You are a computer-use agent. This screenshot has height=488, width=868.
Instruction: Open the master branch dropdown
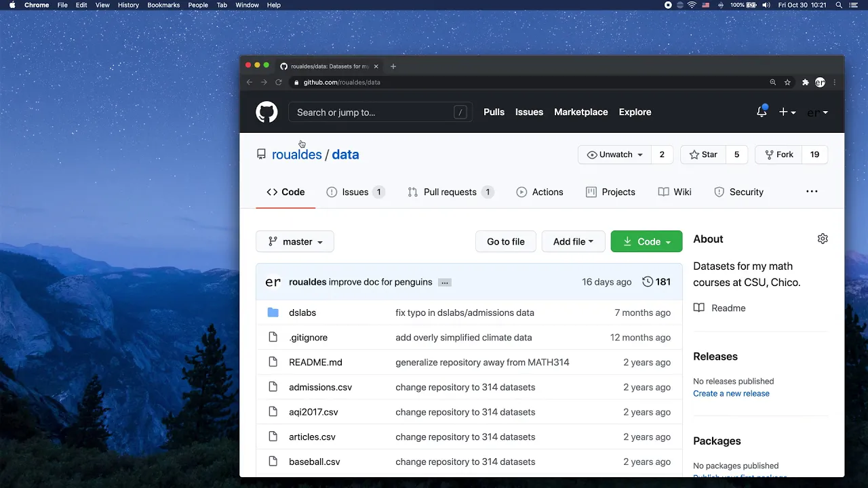[295, 241]
